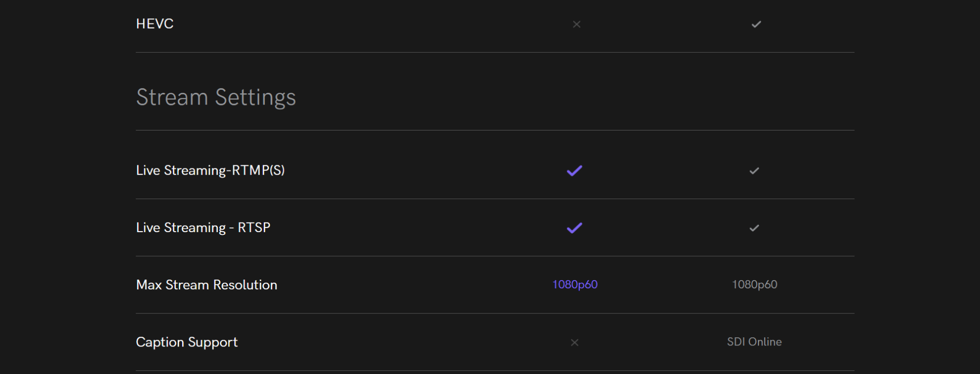Image resolution: width=980 pixels, height=374 pixels.
Task: Click the Caption Support row label
Action: click(187, 342)
